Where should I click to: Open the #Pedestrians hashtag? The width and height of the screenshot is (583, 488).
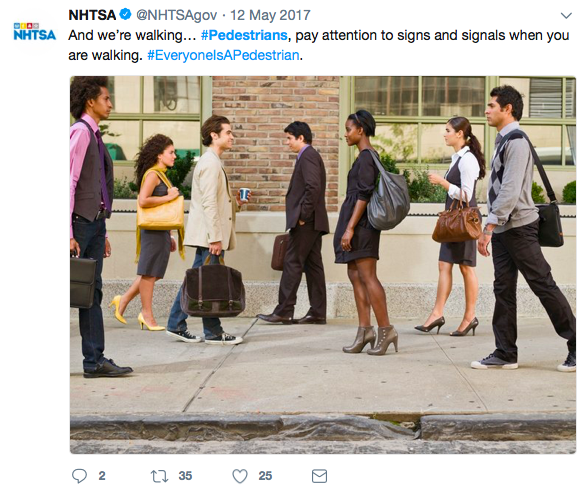[x=244, y=35]
